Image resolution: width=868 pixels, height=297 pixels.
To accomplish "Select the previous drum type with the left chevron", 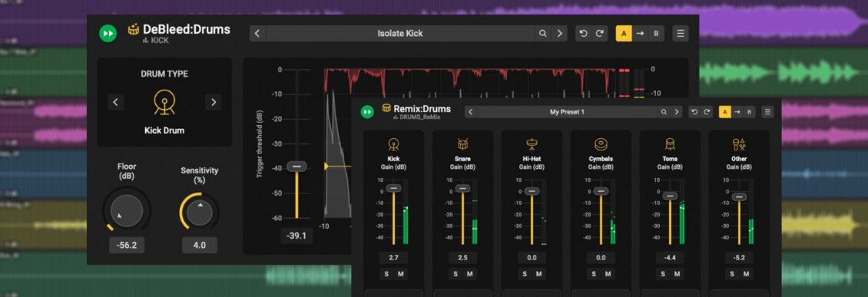I will point(116,102).
